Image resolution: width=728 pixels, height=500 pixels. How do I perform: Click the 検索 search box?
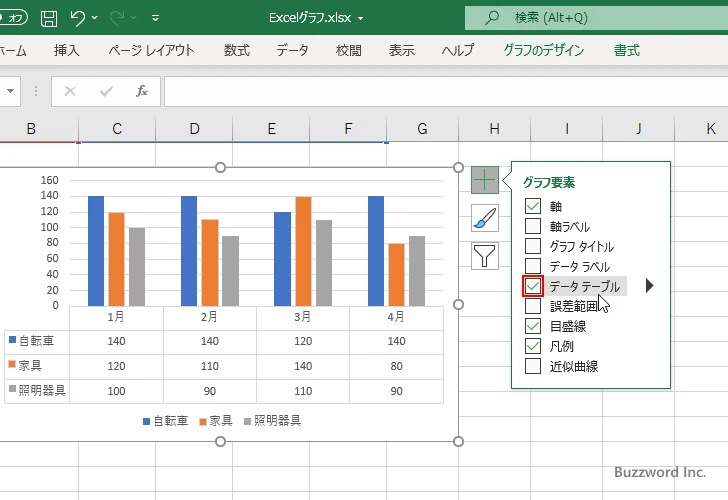596,18
